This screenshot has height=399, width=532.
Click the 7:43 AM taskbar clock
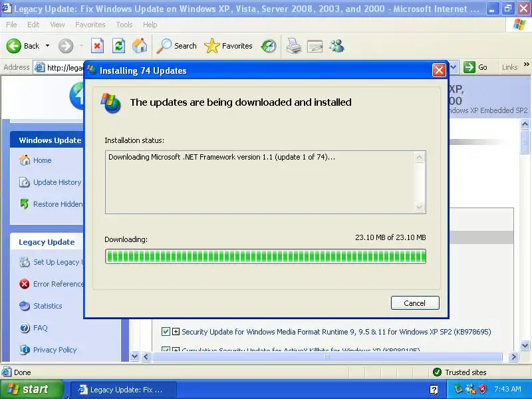[x=507, y=389]
